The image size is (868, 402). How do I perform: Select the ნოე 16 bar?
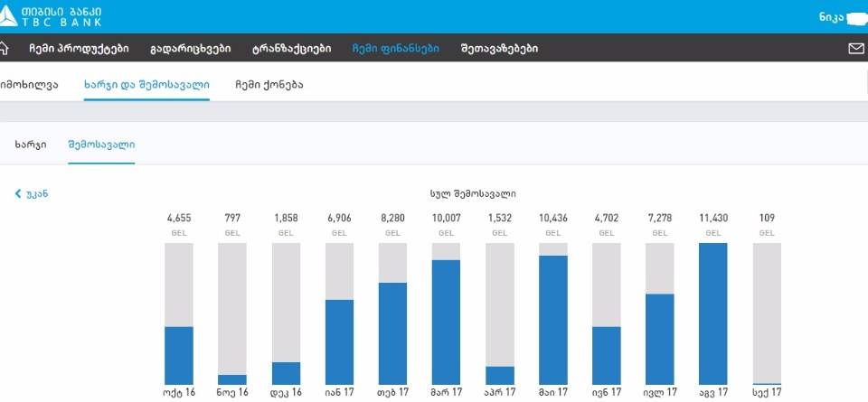pyautogui.click(x=232, y=313)
